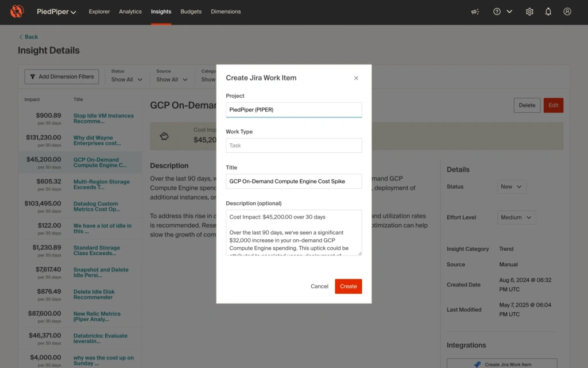Click the Integrations section heading
The width and height of the screenshot is (588, 368).
(x=466, y=345)
